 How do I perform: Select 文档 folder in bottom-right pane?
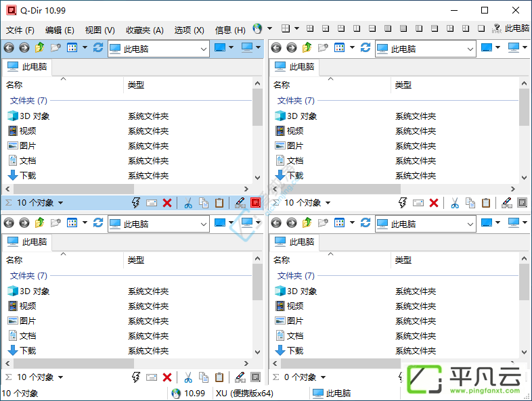point(289,336)
